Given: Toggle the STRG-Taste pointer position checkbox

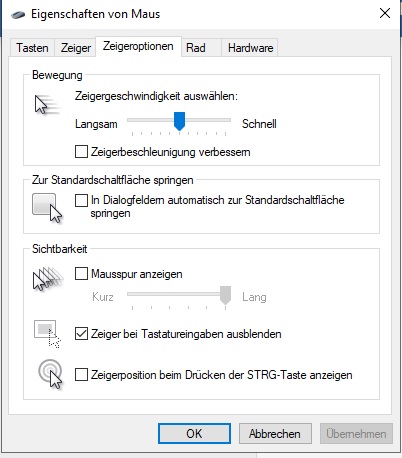Looking at the screenshot, I should (x=81, y=374).
